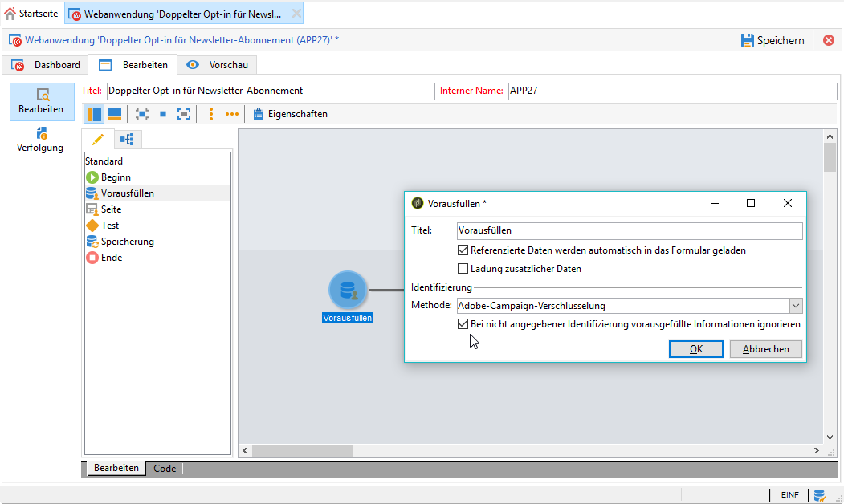Image resolution: width=844 pixels, height=504 pixels.
Task: Enable Ladung zusätzlicher Daten checkbox
Action: 463,268
